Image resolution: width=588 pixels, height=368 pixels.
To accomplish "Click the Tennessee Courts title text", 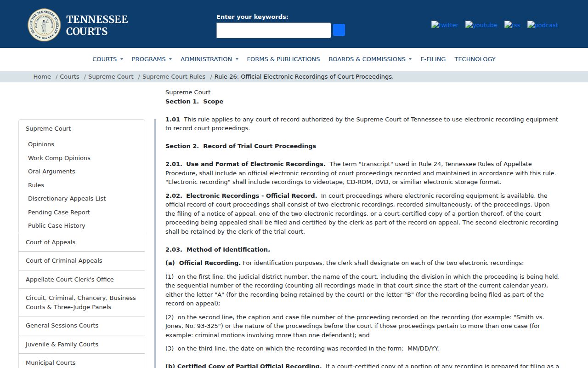I will tap(97, 25).
